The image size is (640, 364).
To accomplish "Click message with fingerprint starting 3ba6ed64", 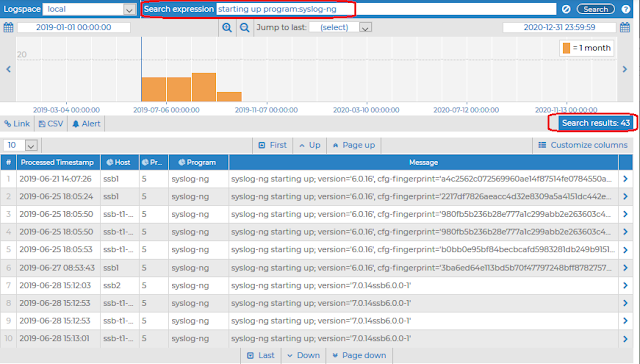I will [421, 268].
